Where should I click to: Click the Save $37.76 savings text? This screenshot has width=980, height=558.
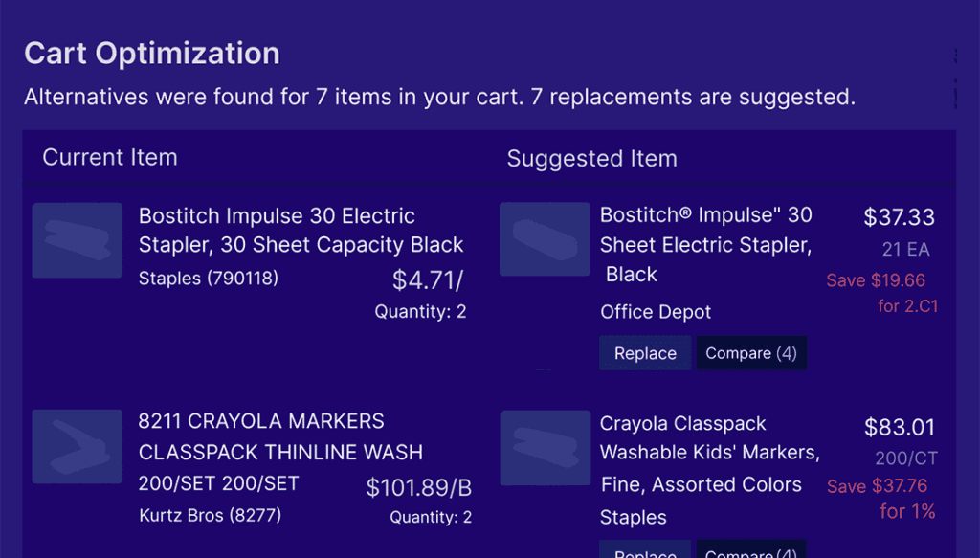[877, 486]
